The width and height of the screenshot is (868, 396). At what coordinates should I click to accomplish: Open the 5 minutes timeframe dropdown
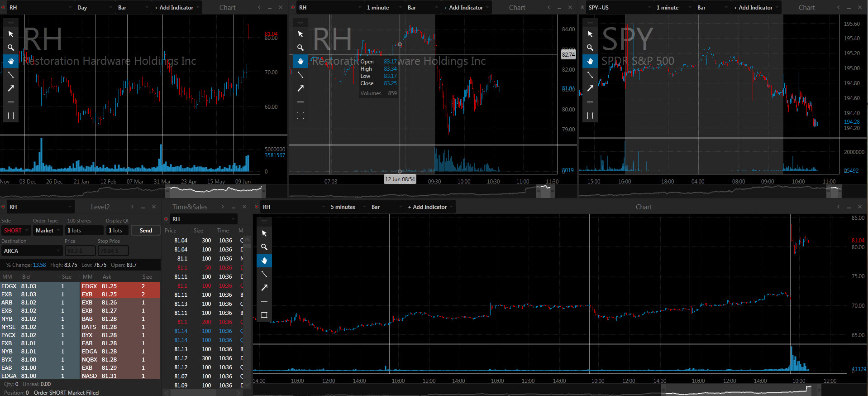pyautogui.click(x=348, y=207)
